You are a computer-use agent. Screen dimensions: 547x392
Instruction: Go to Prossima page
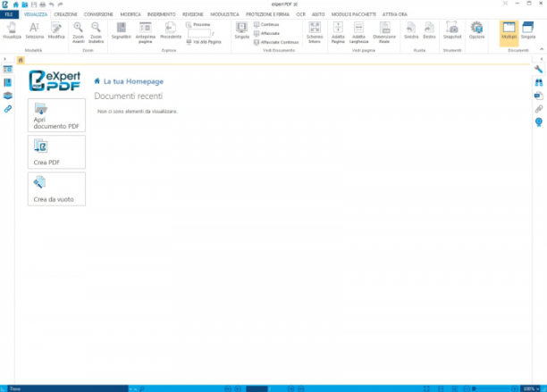198,25
